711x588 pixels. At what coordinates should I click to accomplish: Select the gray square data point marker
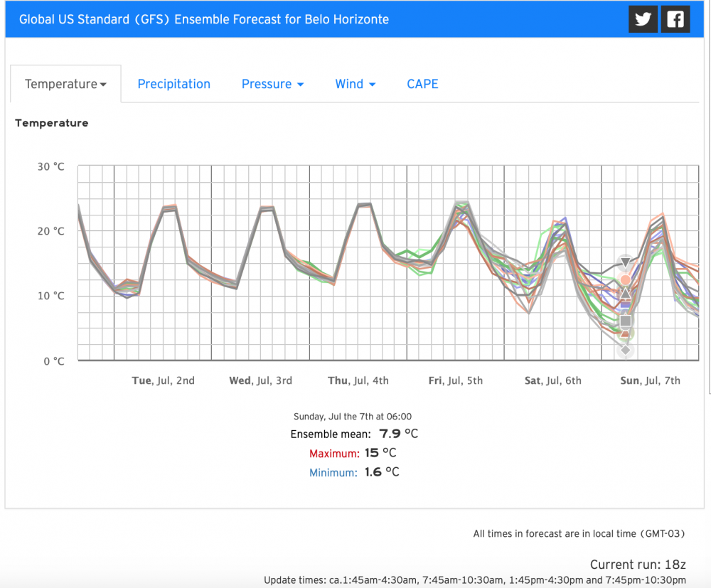click(626, 321)
